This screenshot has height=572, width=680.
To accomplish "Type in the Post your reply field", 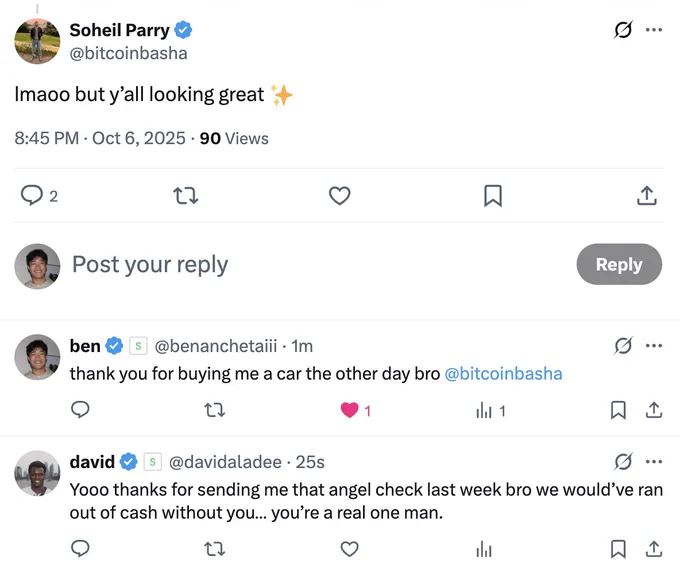I will [x=300, y=265].
